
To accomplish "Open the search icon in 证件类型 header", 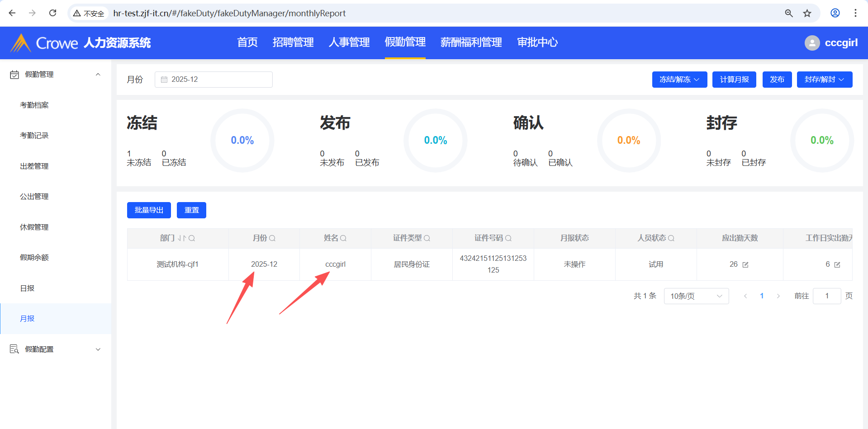I will 427,238.
